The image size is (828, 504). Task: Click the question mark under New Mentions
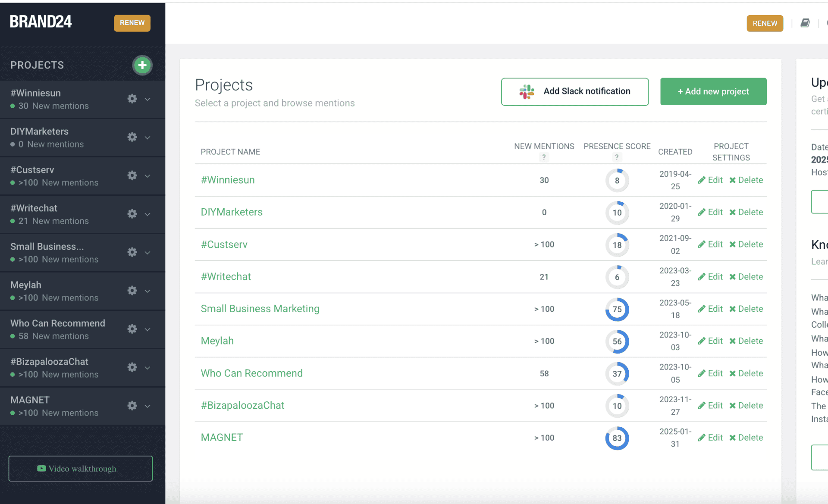pos(544,157)
